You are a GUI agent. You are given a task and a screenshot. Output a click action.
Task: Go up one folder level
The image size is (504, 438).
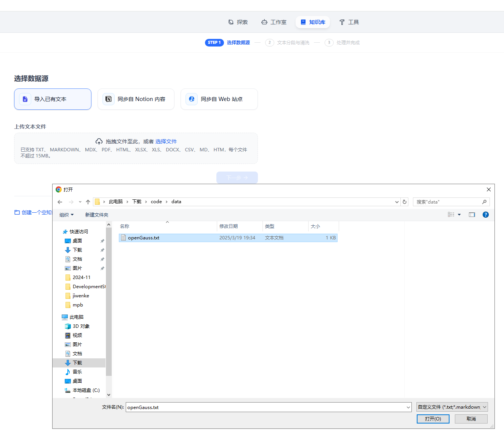88,202
